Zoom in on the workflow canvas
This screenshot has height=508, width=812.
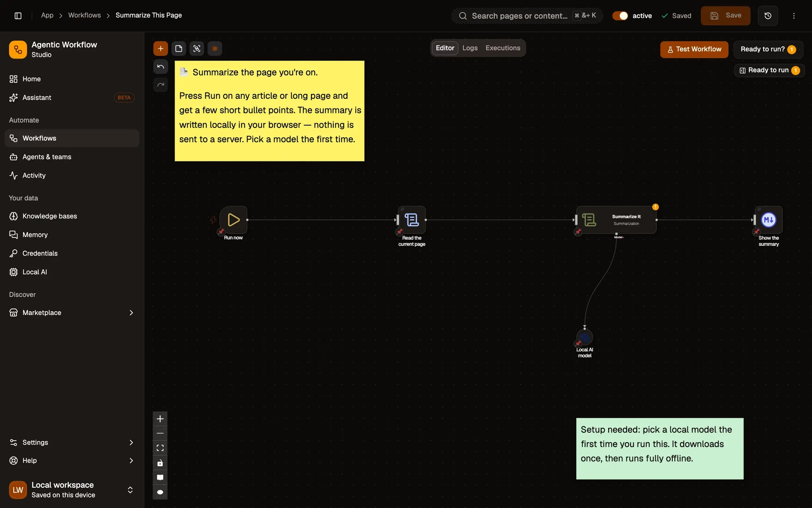[x=160, y=419]
